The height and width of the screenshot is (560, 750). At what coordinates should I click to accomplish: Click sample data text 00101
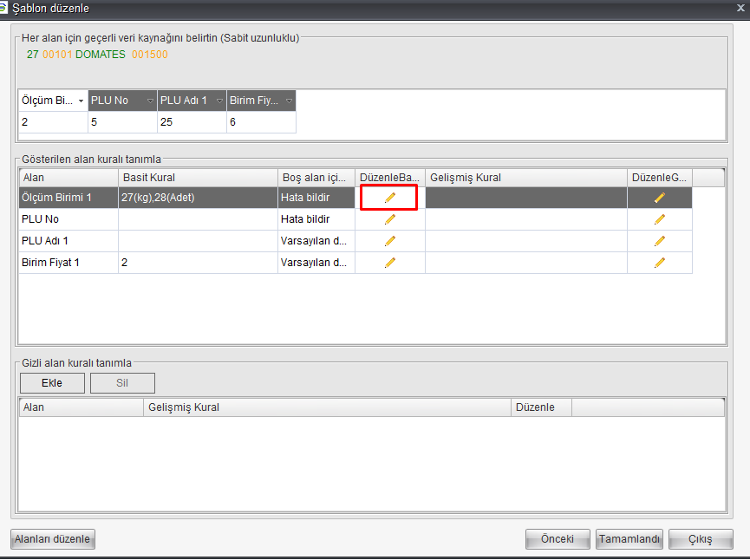[x=57, y=55]
